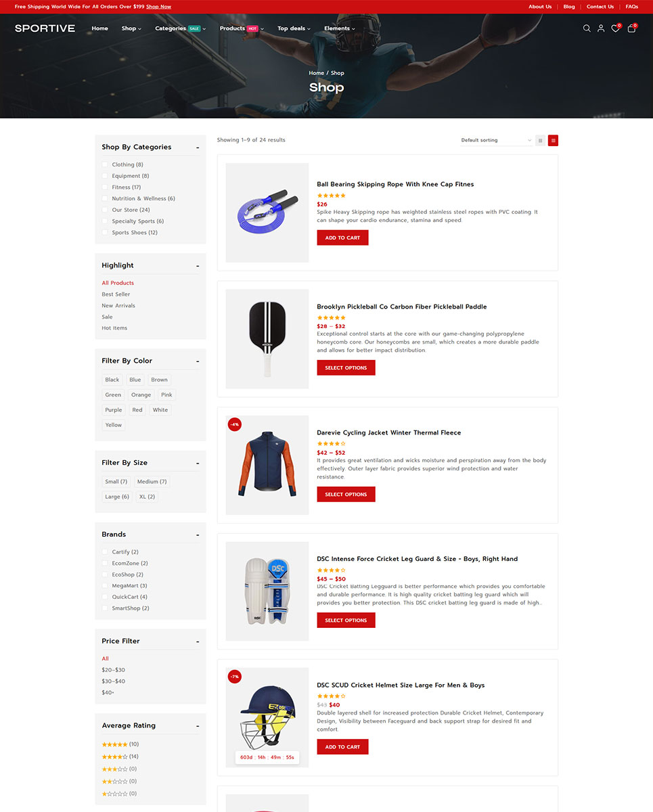Switch to list view layout icon

click(554, 140)
